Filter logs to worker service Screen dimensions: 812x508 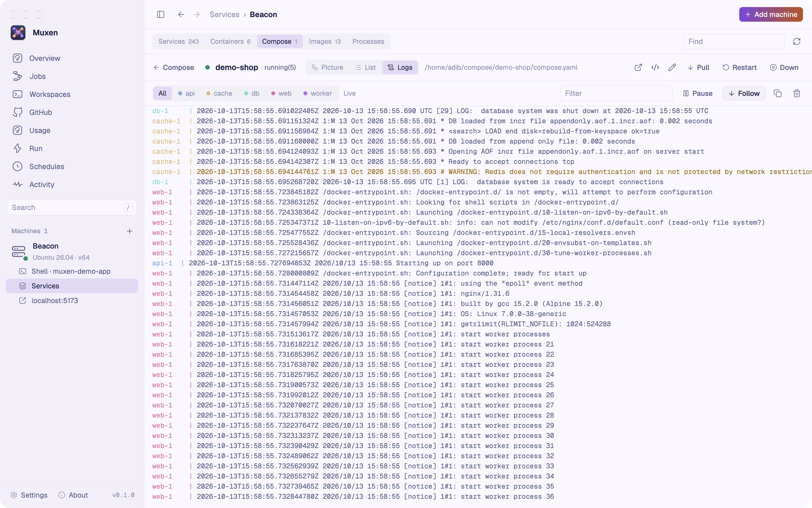(318, 93)
